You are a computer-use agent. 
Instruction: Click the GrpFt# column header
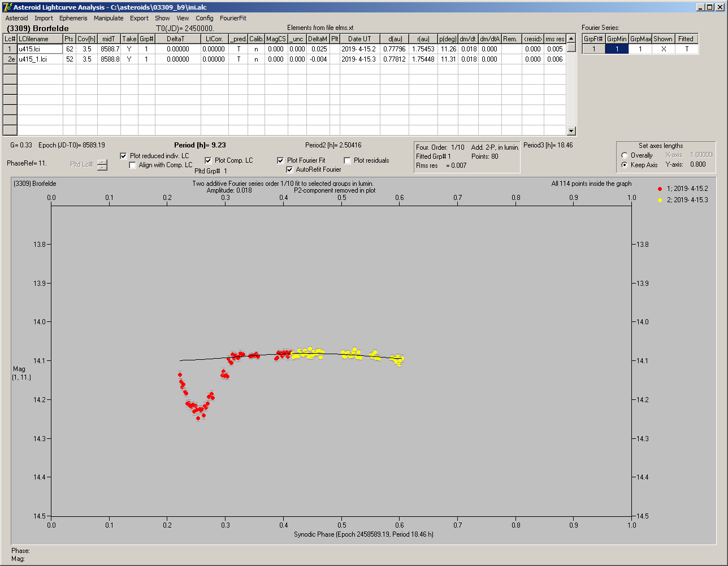click(594, 39)
